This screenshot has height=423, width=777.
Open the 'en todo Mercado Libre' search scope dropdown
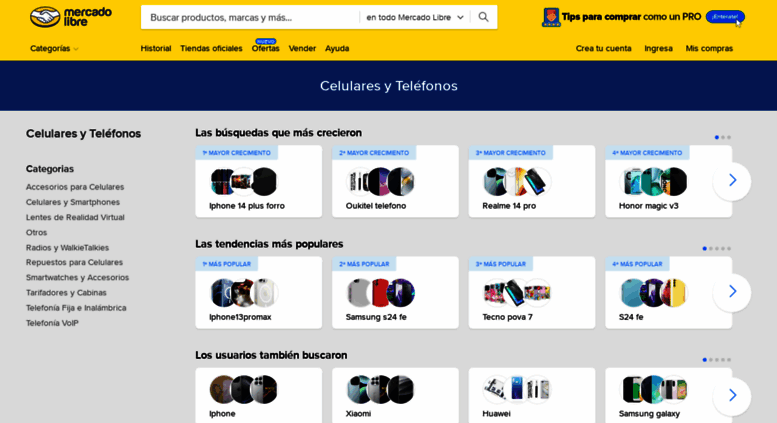point(415,17)
